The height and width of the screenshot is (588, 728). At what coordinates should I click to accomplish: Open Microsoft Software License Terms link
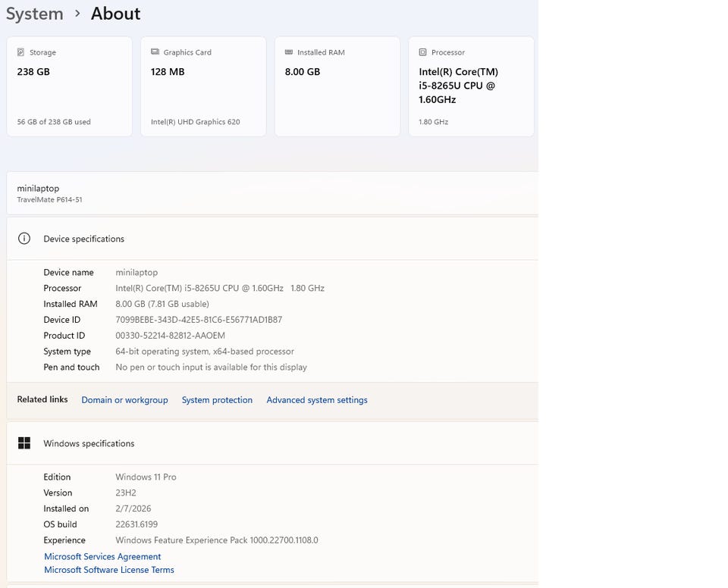tap(109, 570)
